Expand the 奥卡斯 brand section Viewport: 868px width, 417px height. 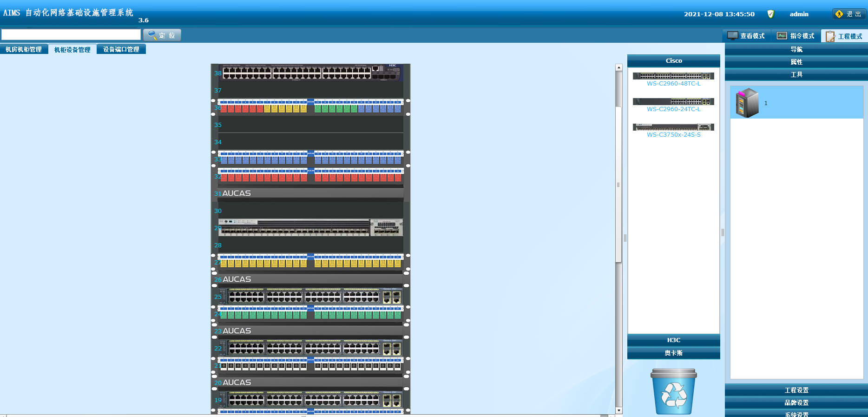tap(673, 353)
